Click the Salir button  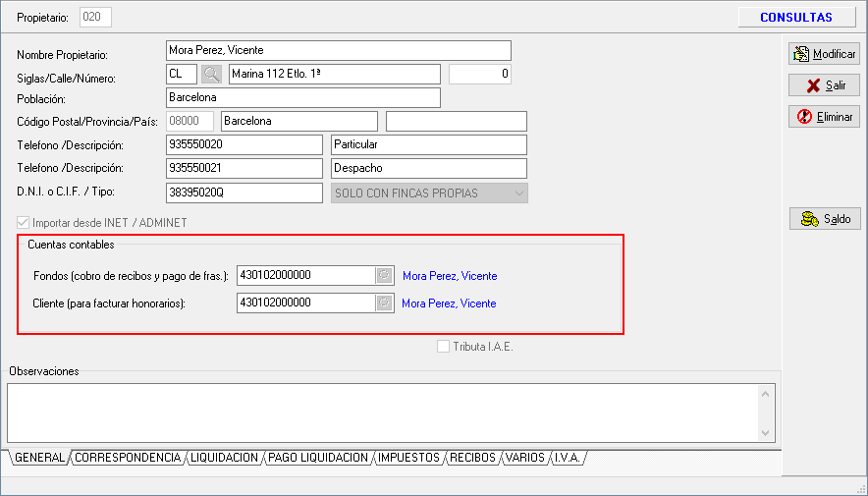824,85
